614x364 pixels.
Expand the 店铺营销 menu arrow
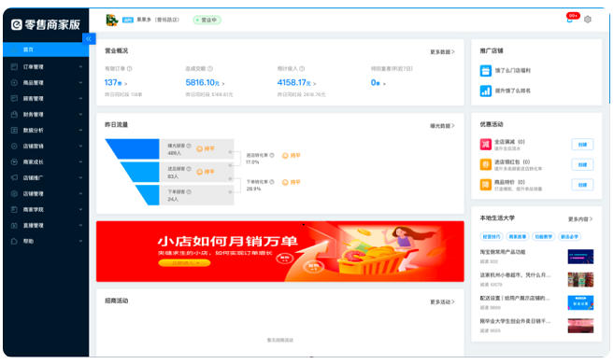click(80, 146)
